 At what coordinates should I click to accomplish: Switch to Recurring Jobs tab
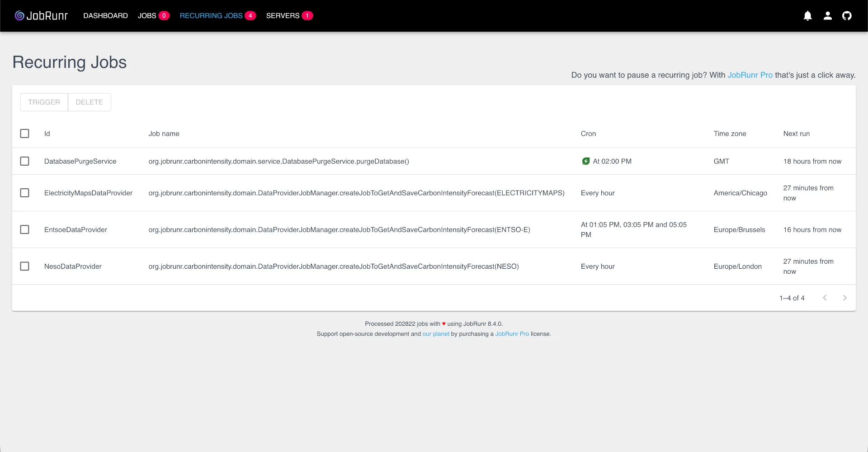[211, 16]
